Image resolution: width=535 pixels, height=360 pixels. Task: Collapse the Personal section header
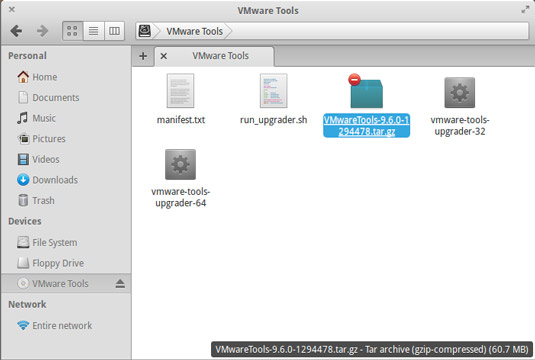pyautogui.click(x=27, y=56)
